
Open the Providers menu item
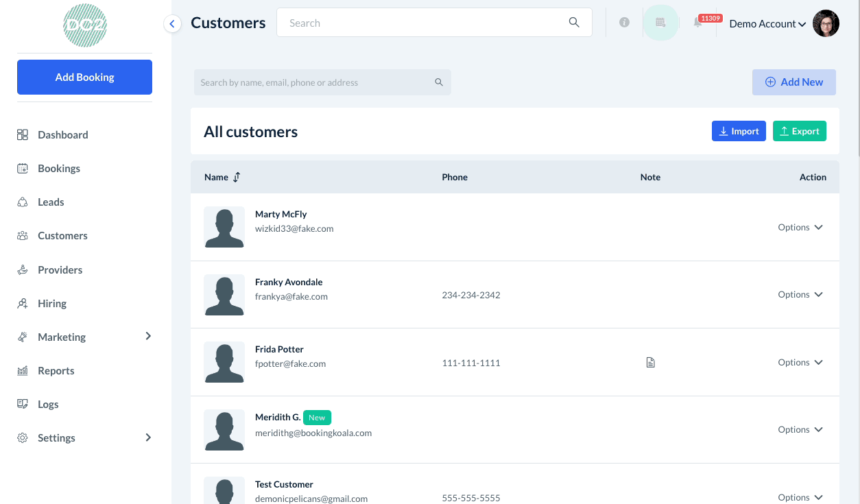pos(60,269)
